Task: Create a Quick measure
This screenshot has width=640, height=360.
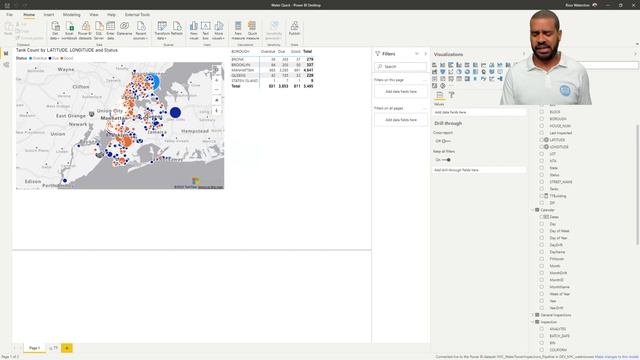Action: 252,31
